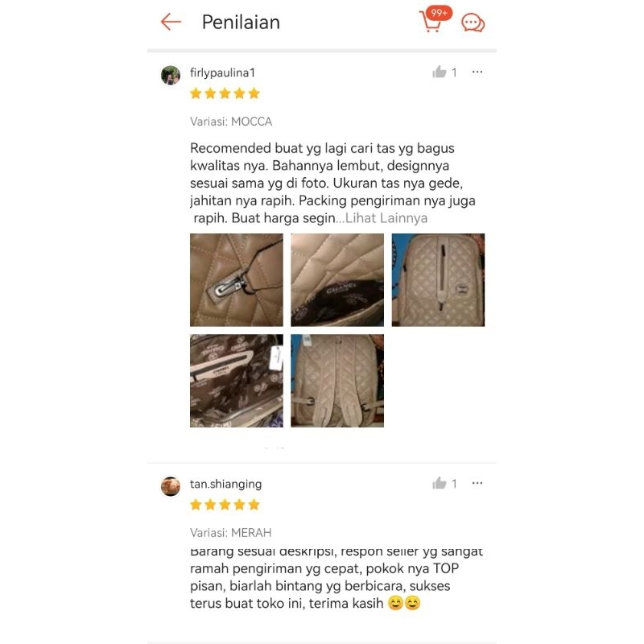
Task: View the front of backpack photo
Action: 438,280
